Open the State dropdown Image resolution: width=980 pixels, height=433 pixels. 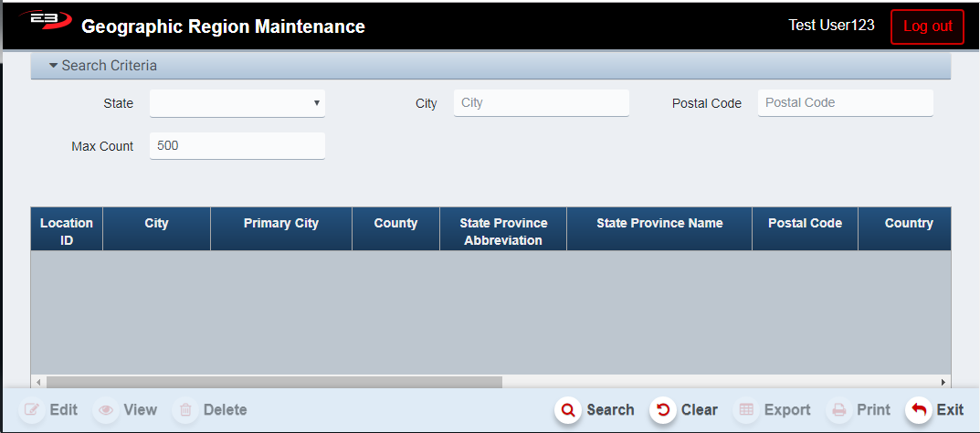coord(237,103)
